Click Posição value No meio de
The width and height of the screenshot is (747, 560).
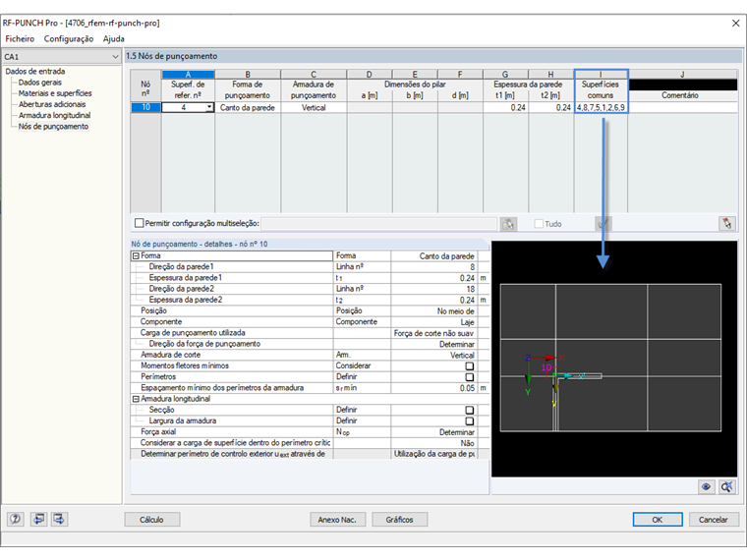pyautogui.click(x=433, y=311)
